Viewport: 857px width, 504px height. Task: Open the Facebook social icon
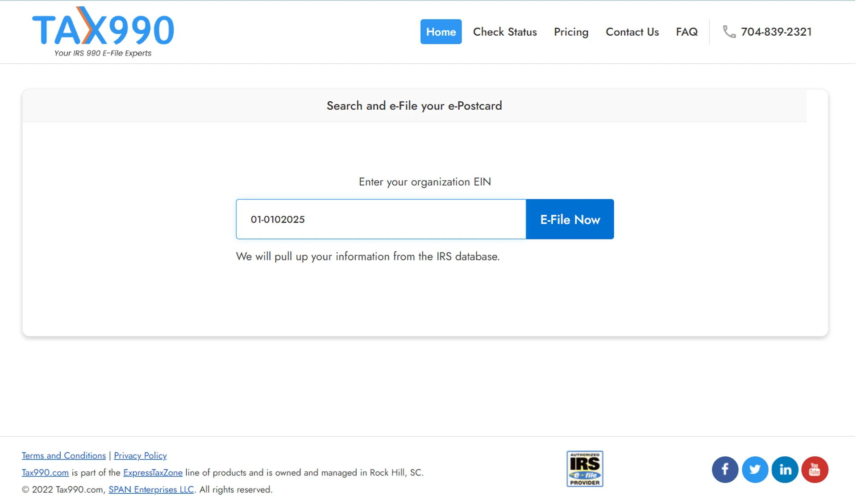click(x=725, y=470)
